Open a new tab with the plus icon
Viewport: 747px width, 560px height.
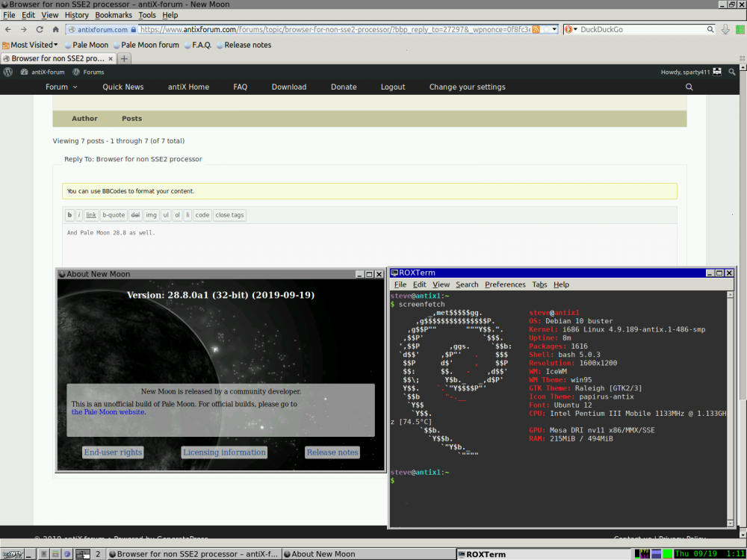point(124,58)
